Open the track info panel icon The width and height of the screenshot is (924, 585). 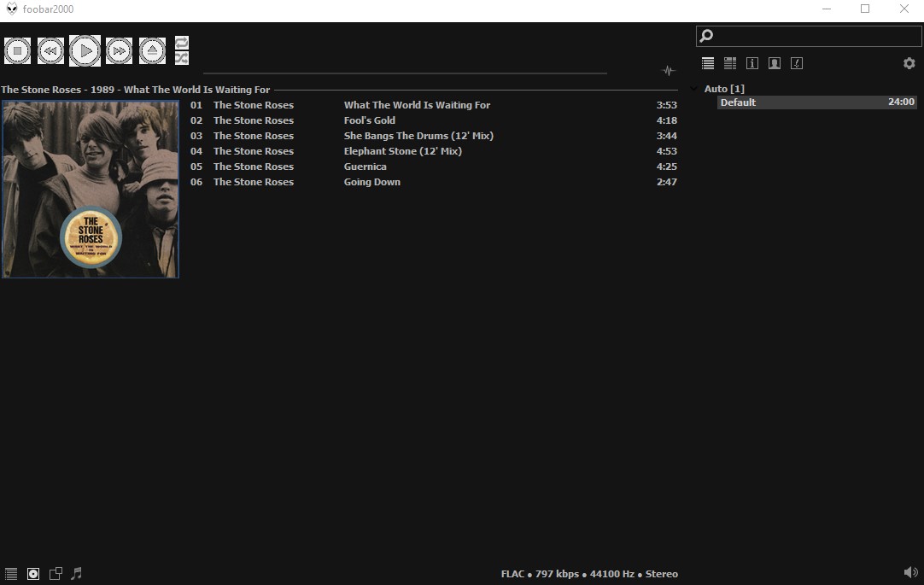pos(752,63)
